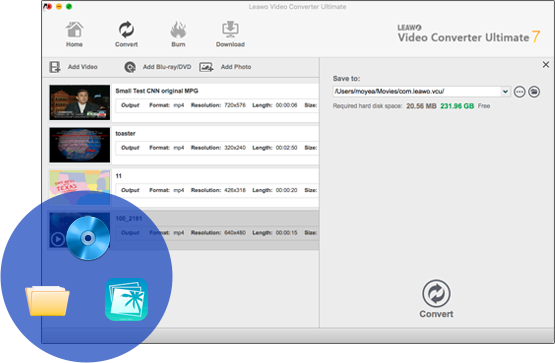This screenshot has width=555, height=363.
Task: Select the Small Test CNN original MPG thumbnail
Action: 80,102
